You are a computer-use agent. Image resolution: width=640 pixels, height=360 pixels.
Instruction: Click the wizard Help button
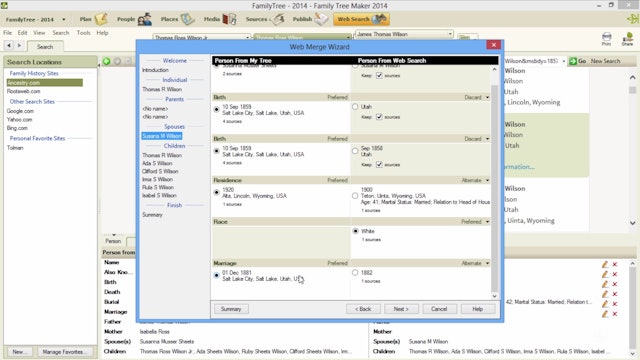click(x=478, y=309)
